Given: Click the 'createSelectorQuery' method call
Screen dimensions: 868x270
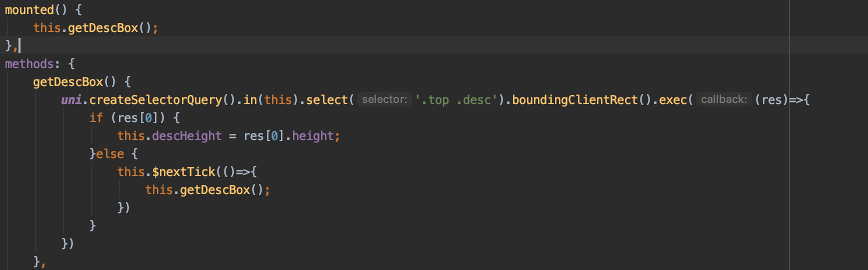Looking at the screenshot, I should (155, 100).
